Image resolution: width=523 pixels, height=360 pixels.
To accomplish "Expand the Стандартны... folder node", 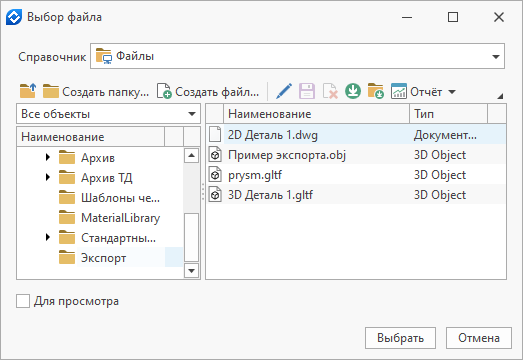I will click(x=48, y=237).
